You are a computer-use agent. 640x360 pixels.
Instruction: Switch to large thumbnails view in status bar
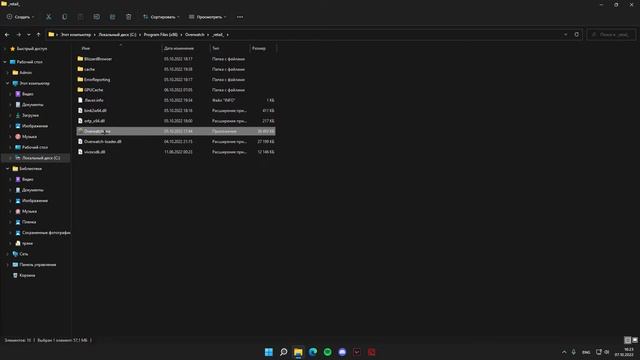635,340
